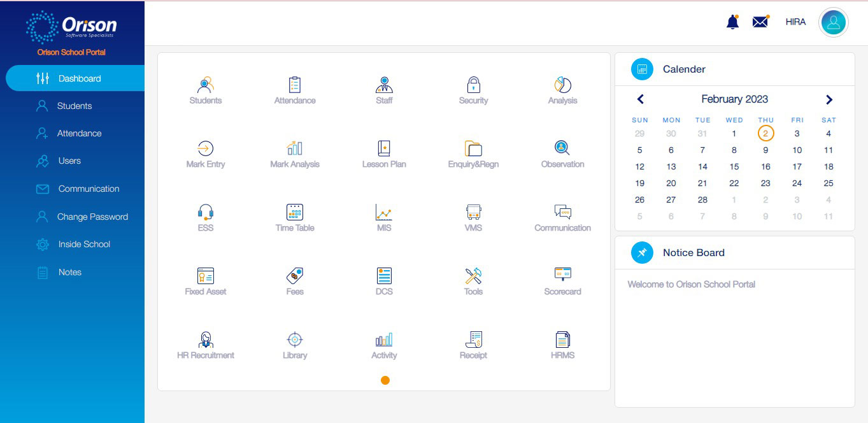The height and width of the screenshot is (423, 868).
Task: Go to previous month in calendar
Action: coord(641,99)
